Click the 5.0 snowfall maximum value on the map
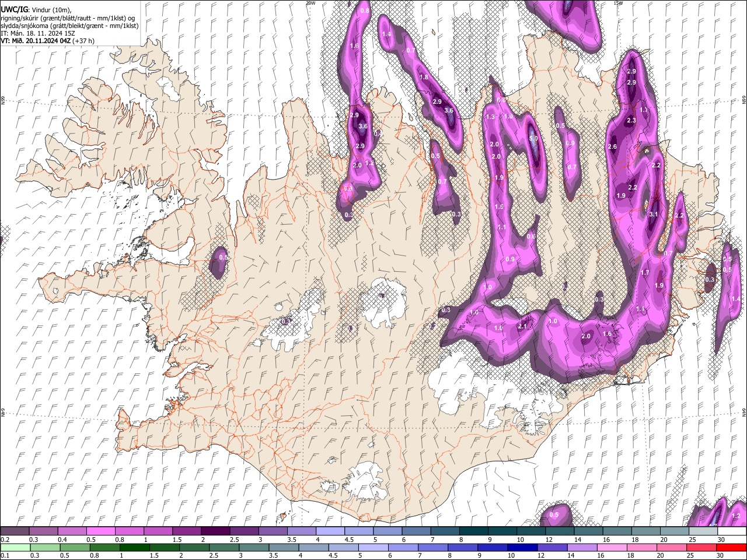747x560 pixels. coord(533,139)
